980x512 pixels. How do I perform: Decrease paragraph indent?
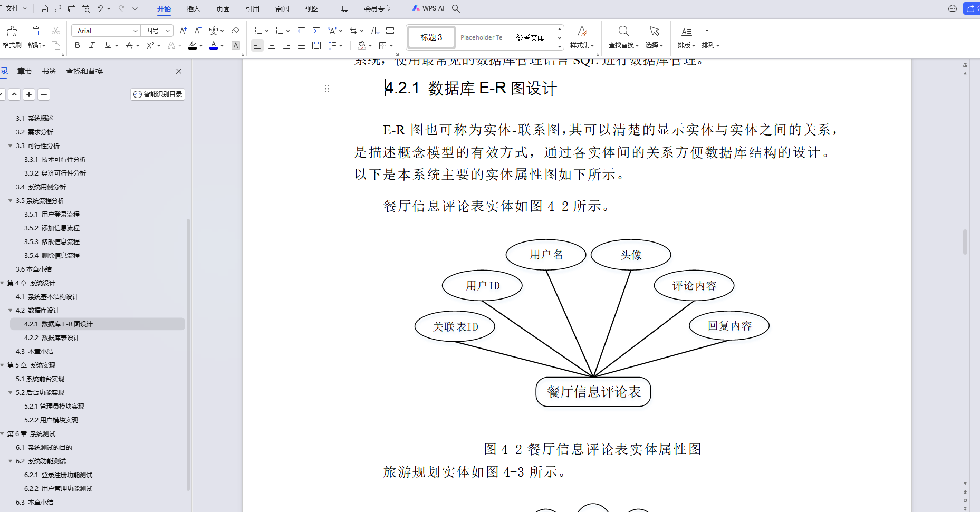301,31
